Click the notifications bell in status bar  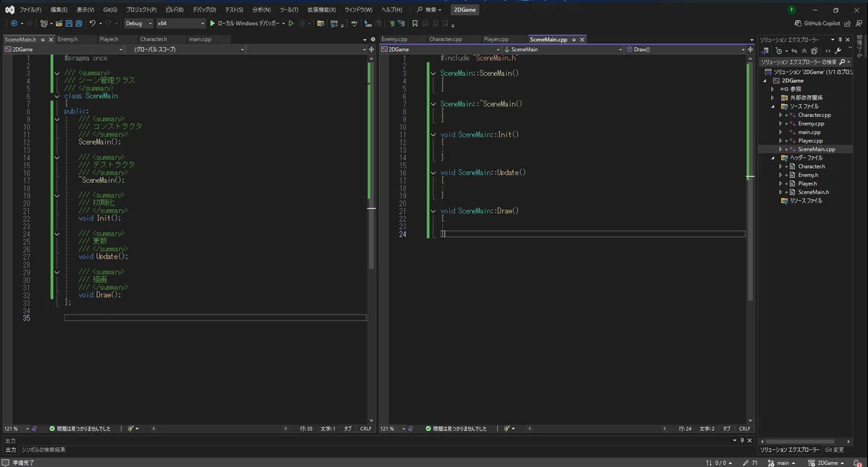click(856, 463)
